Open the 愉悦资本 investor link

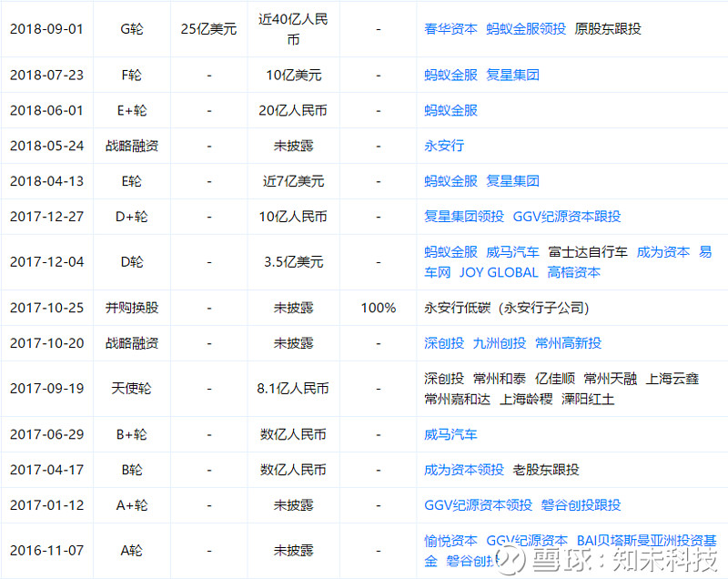[x=450, y=541]
